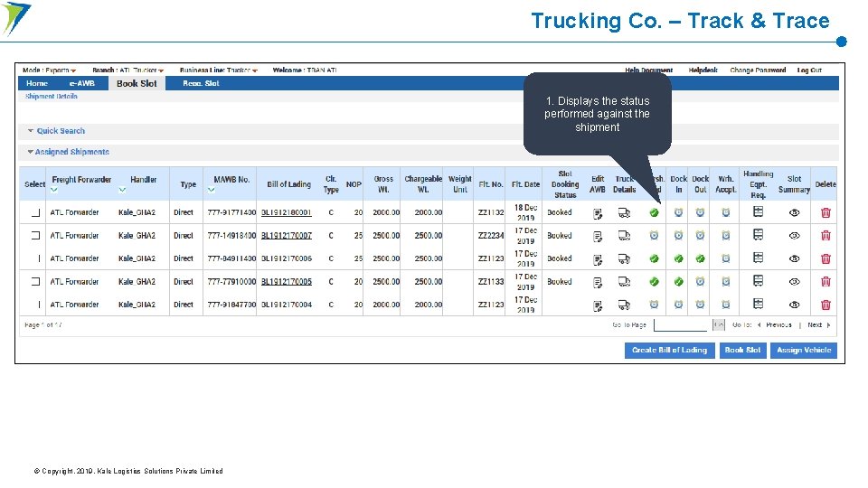This screenshot has height=488, width=868.
Task: Open Truck Details icon for BL1912170007 row
Action: [625, 236]
